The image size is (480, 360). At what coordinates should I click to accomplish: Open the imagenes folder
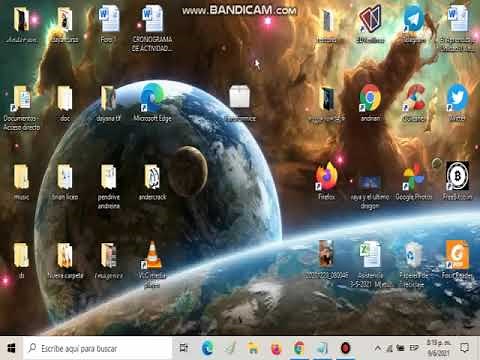coord(109,256)
